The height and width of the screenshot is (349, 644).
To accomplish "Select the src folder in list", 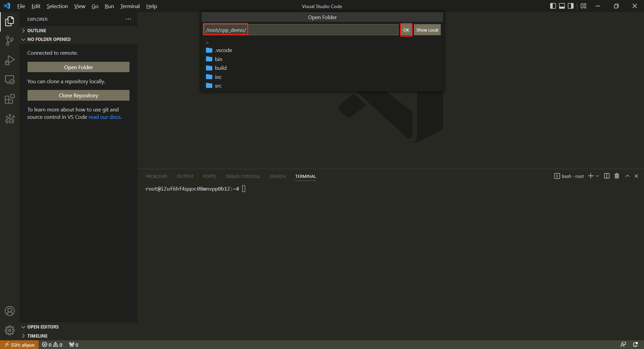I will coord(218,86).
